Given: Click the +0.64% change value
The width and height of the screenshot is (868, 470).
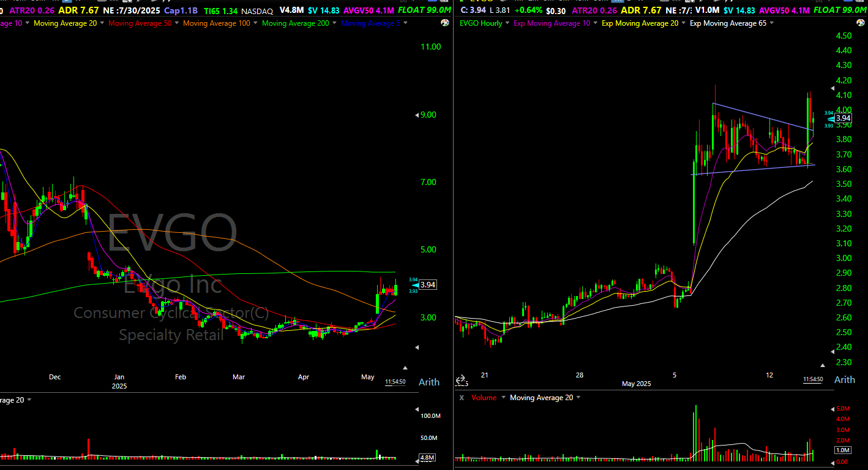Looking at the screenshot, I should tap(529, 10).
